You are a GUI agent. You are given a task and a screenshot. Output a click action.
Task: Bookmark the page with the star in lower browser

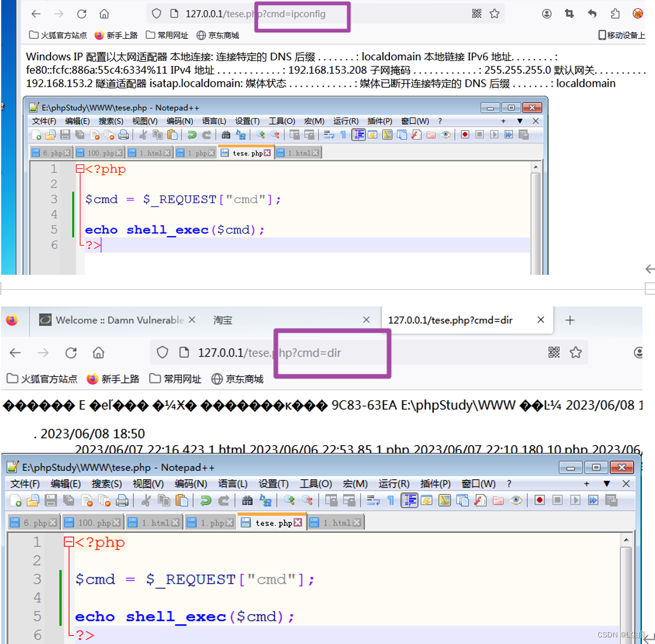pos(576,352)
